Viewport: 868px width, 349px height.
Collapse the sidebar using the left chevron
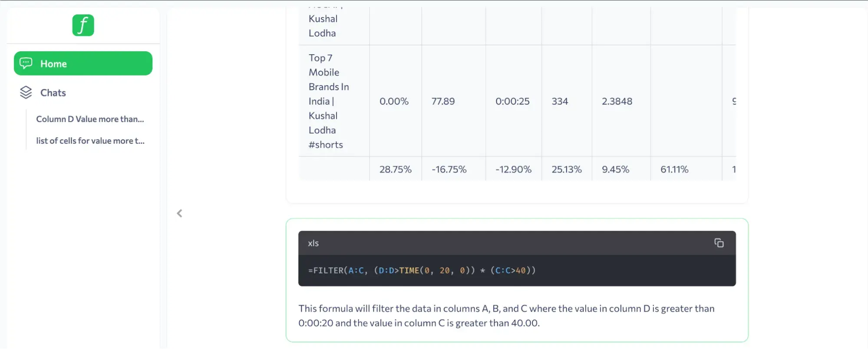point(179,213)
